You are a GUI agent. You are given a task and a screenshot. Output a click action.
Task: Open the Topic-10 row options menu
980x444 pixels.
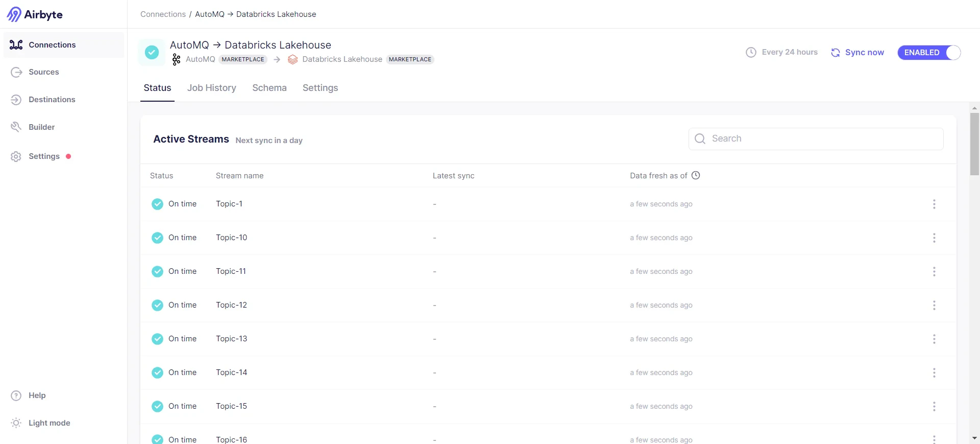(934, 238)
